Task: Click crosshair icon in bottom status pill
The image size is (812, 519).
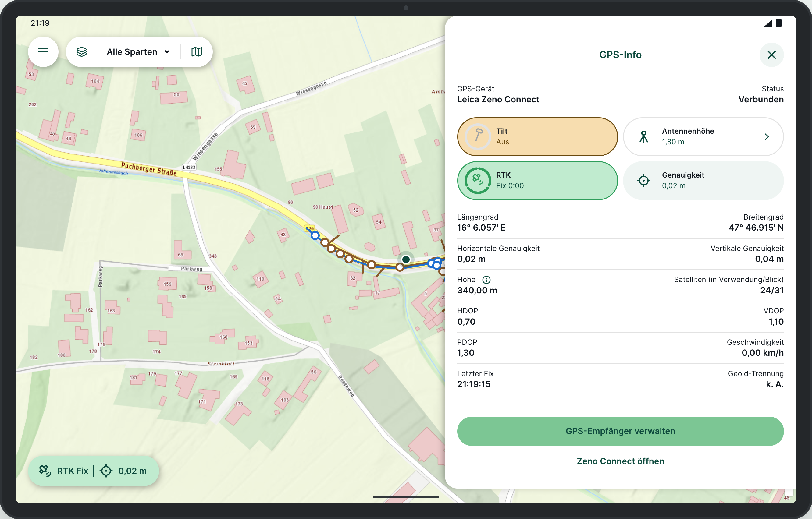Action: [x=106, y=471]
